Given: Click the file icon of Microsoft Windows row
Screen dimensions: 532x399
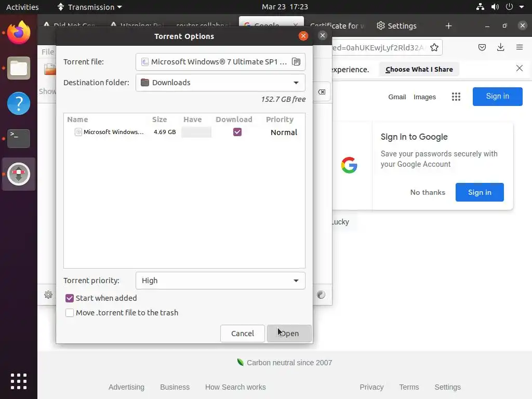Looking at the screenshot, I should coord(78,132).
